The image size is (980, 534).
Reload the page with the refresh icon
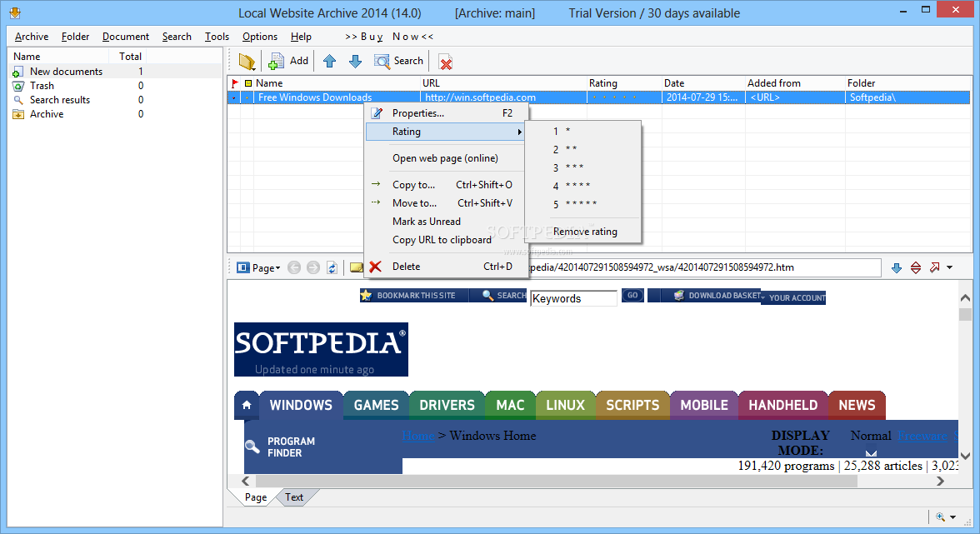(332, 268)
